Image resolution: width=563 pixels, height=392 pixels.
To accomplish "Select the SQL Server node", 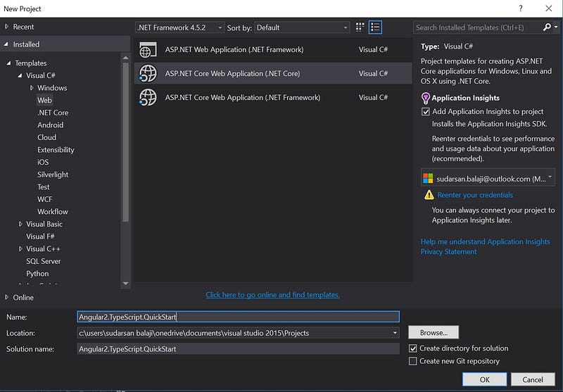I will click(44, 261).
